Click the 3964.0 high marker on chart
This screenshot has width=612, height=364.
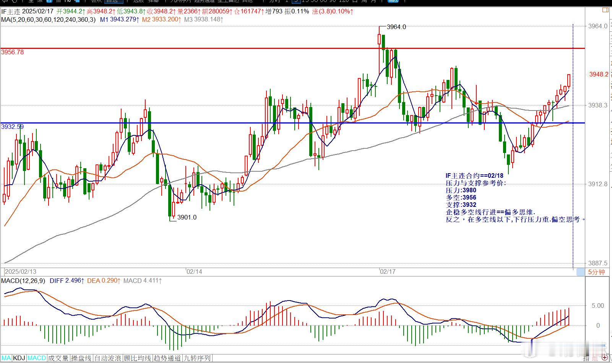point(396,27)
